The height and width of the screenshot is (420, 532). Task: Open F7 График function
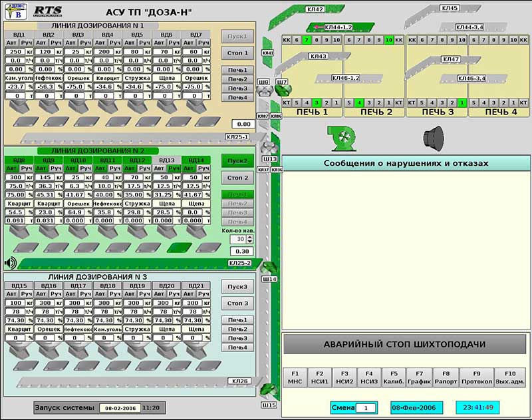click(x=419, y=377)
